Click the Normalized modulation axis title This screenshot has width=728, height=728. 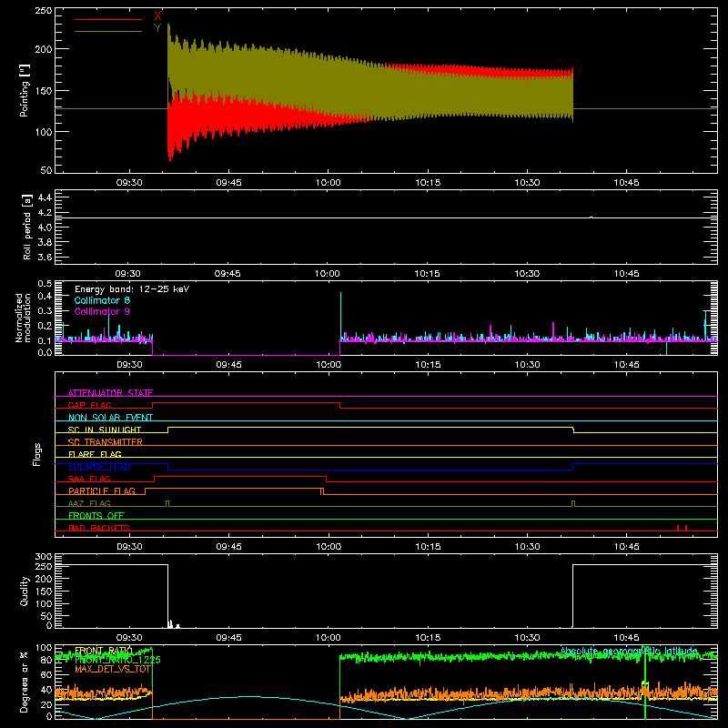click(x=24, y=318)
